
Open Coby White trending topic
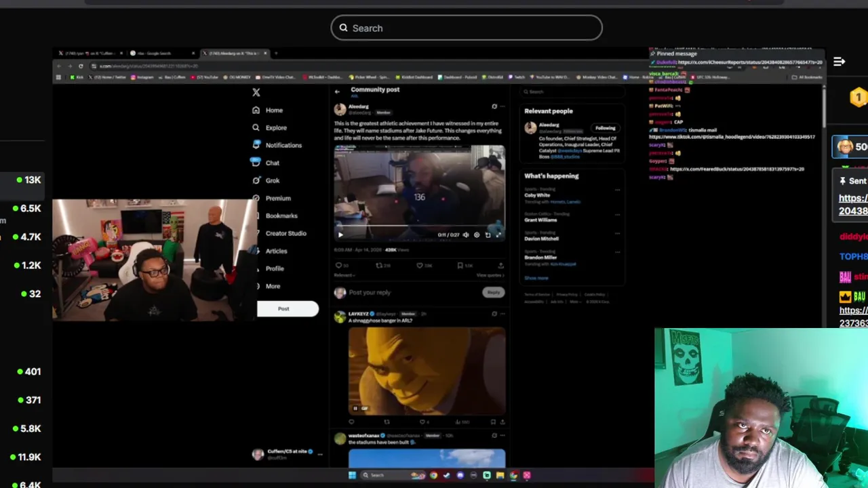tap(537, 195)
